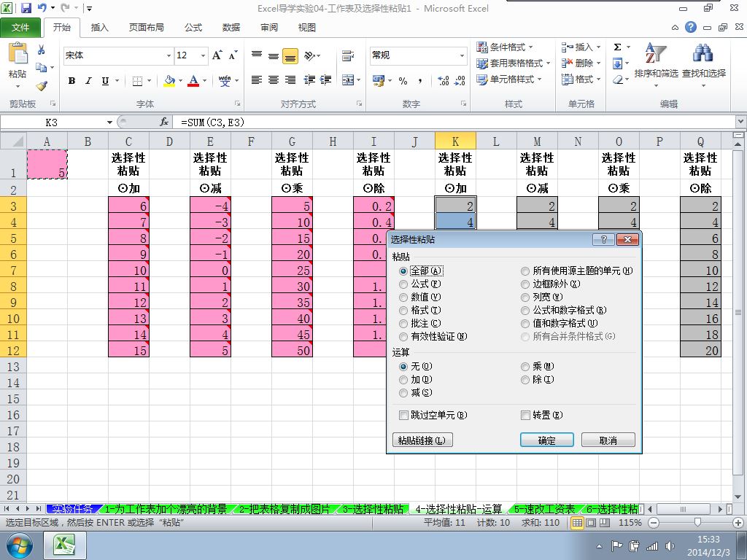747x560 pixels.
Task: Open the number format 常规 dropdown
Action: pyautogui.click(x=462, y=55)
